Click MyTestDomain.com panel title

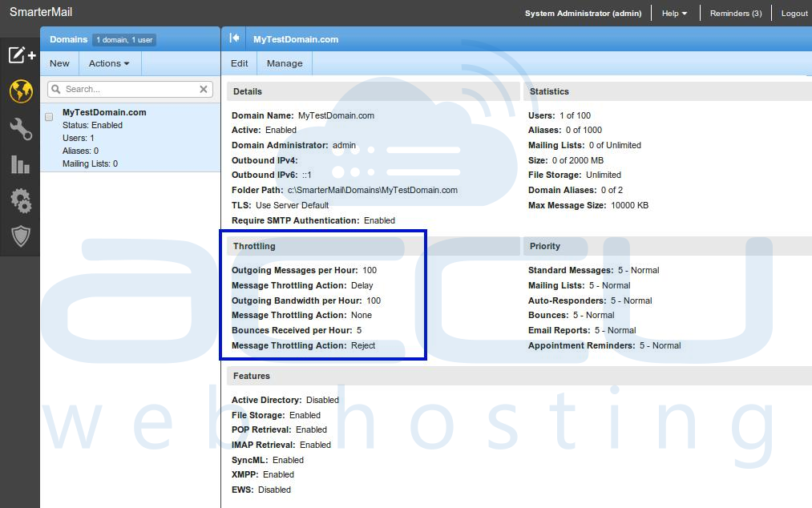pos(296,39)
